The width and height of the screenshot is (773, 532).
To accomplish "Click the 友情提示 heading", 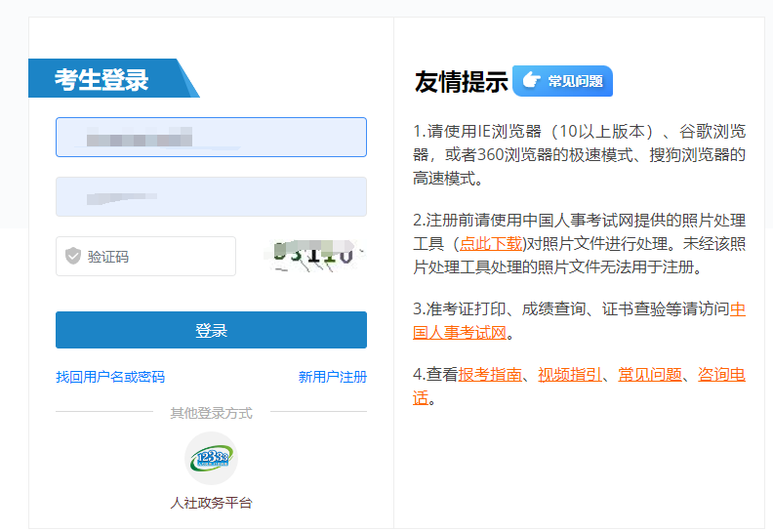I will (461, 82).
